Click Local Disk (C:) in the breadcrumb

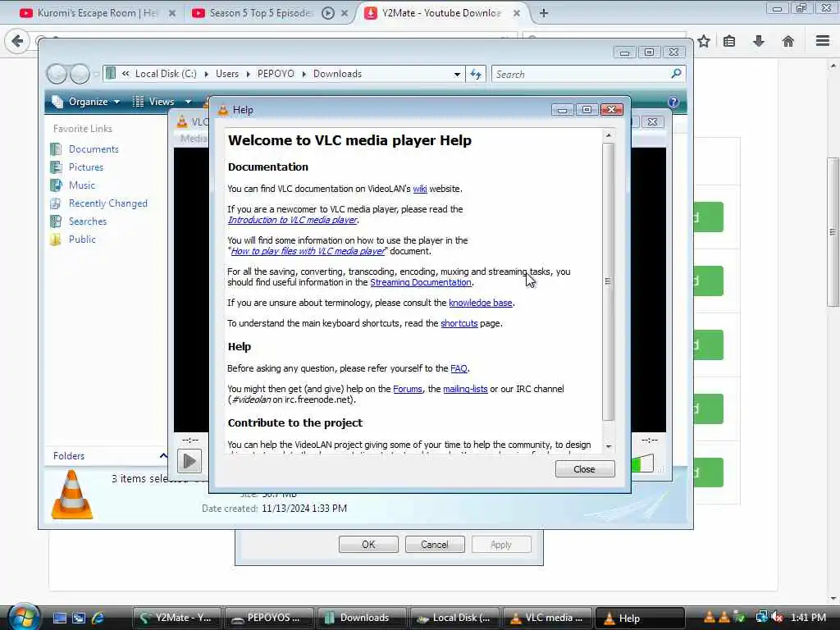(x=166, y=74)
